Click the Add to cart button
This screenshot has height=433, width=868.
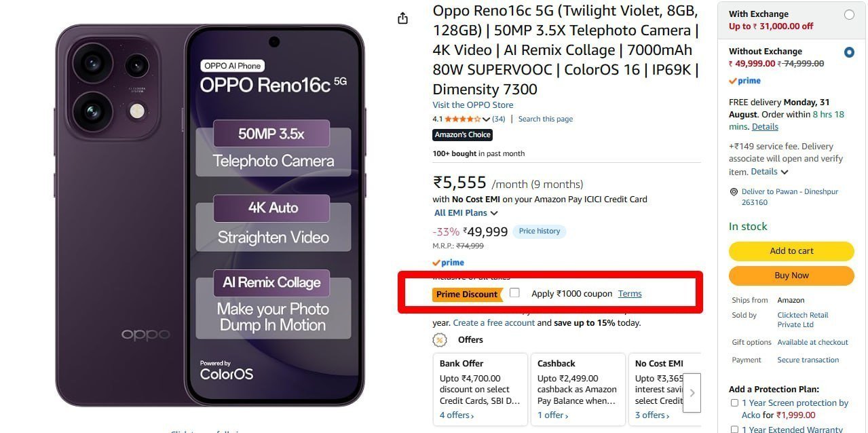(x=791, y=251)
